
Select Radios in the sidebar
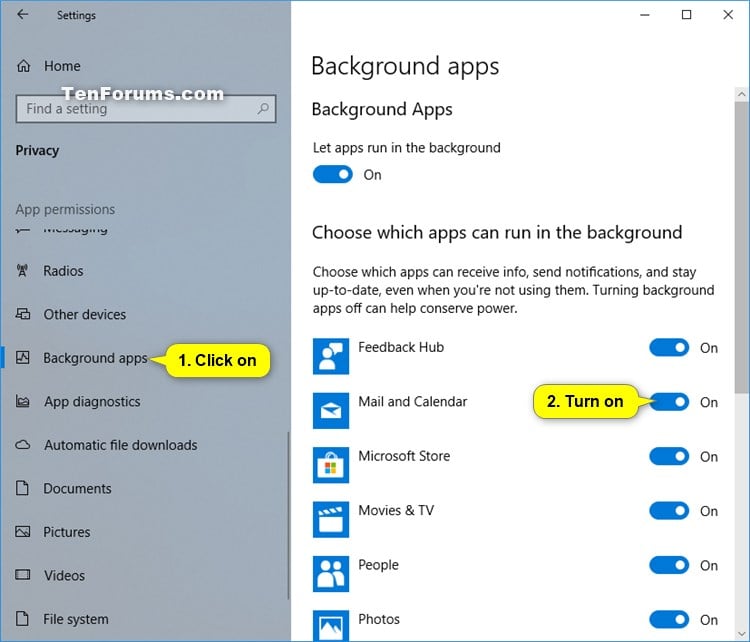[x=63, y=271]
